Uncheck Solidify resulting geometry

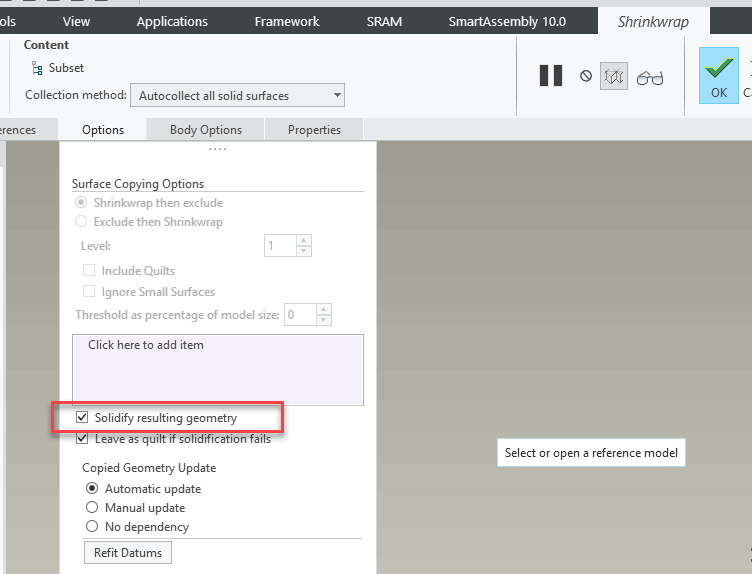point(82,417)
